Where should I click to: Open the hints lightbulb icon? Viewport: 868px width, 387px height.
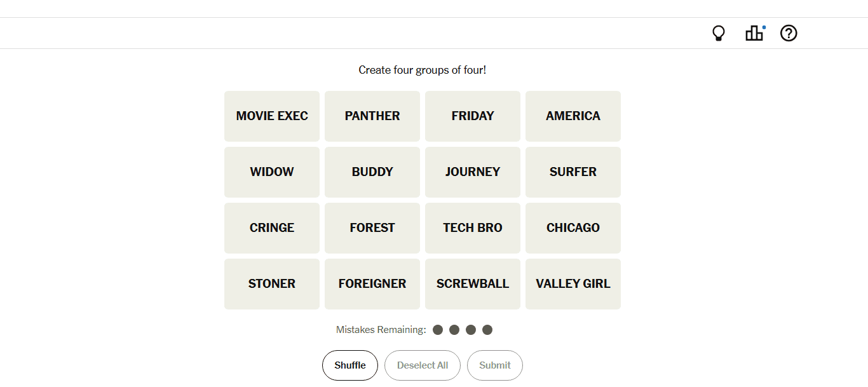(x=719, y=33)
